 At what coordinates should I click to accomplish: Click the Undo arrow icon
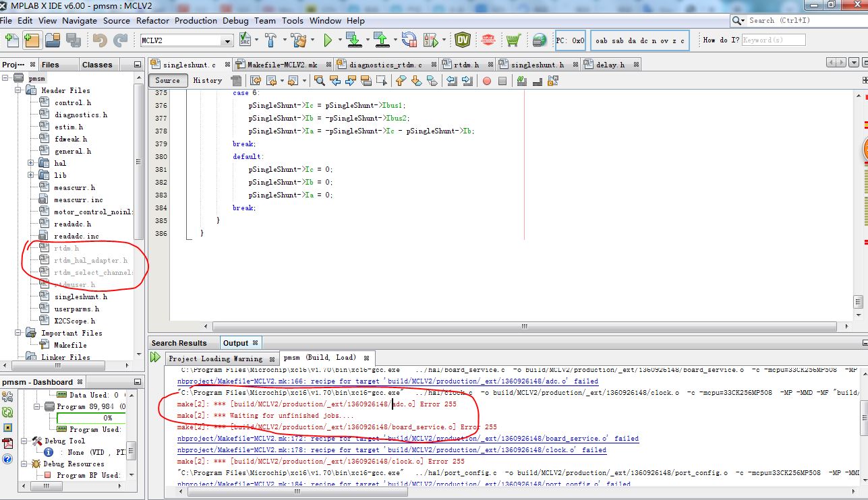[100, 40]
